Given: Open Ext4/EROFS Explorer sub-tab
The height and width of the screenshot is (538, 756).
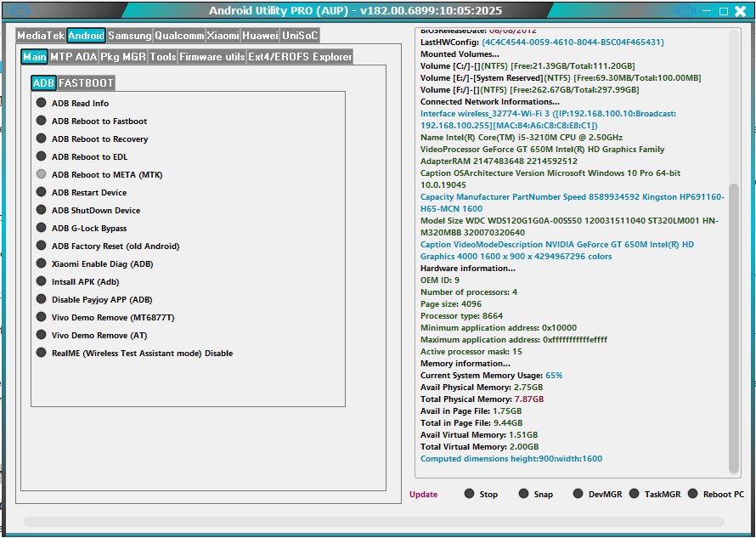Looking at the screenshot, I should (x=300, y=56).
